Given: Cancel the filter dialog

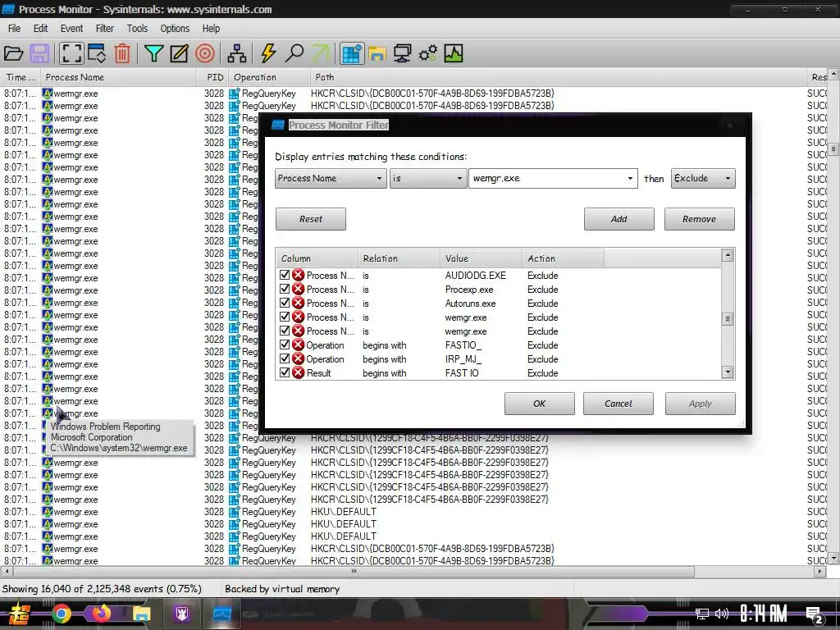Looking at the screenshot, I should click(619, 404).
